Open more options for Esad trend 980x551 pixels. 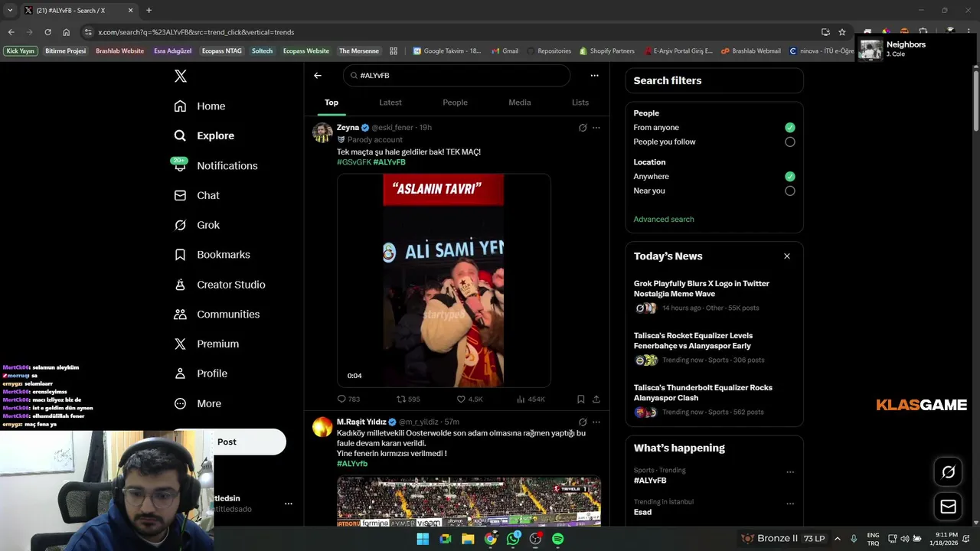(x=790, y=504)
